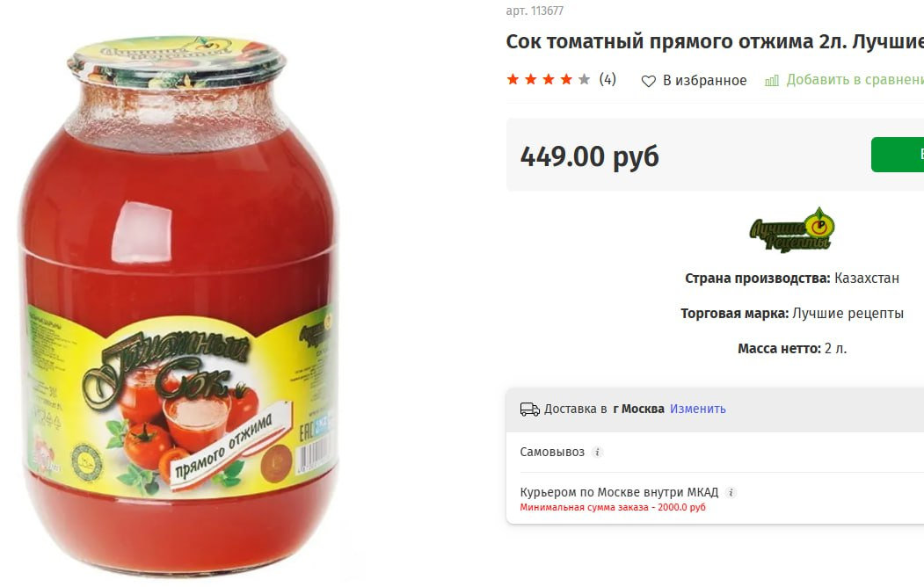Open the reviews count (4)

[x=608, y=79]
